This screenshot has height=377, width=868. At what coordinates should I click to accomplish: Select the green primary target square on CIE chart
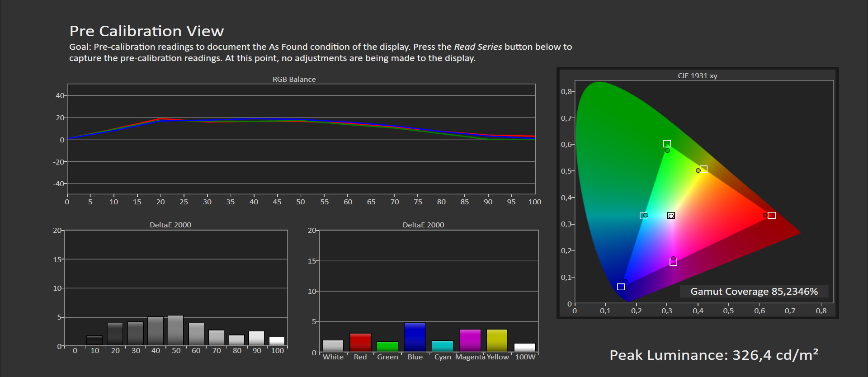coord(667,144)
